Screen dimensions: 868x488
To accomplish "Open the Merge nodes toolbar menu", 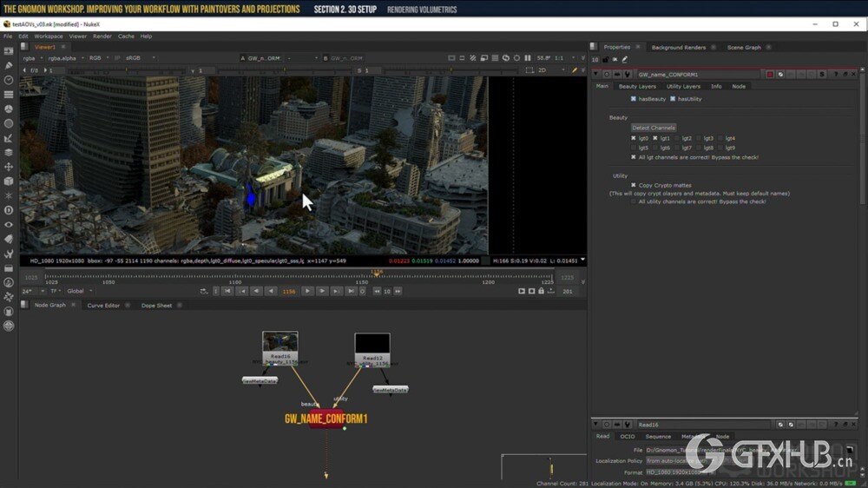I will [9, 152].
